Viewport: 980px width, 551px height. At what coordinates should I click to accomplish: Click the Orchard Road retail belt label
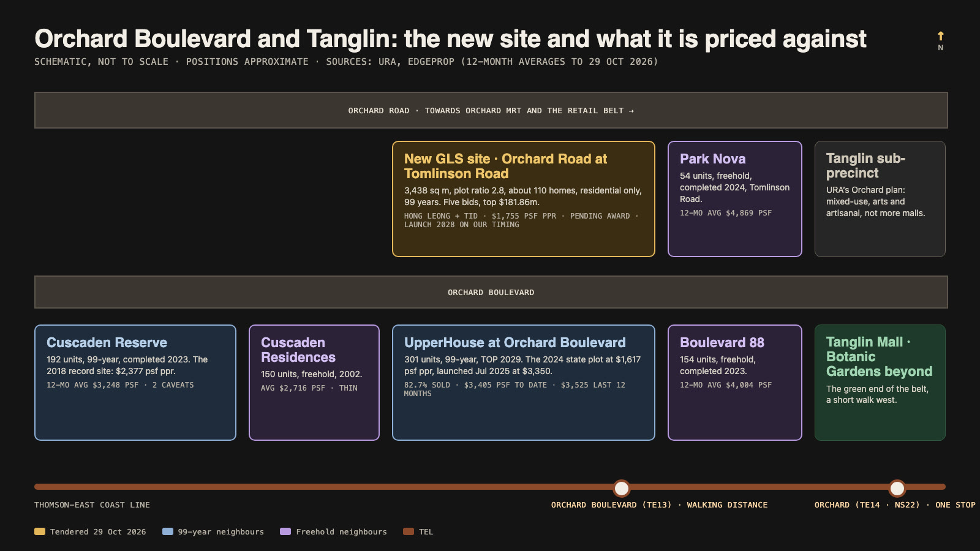(x=491, y=111)
